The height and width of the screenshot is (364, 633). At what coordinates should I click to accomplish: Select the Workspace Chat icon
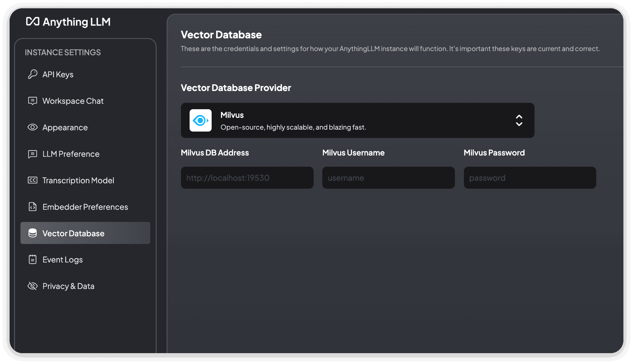point(33,101)
